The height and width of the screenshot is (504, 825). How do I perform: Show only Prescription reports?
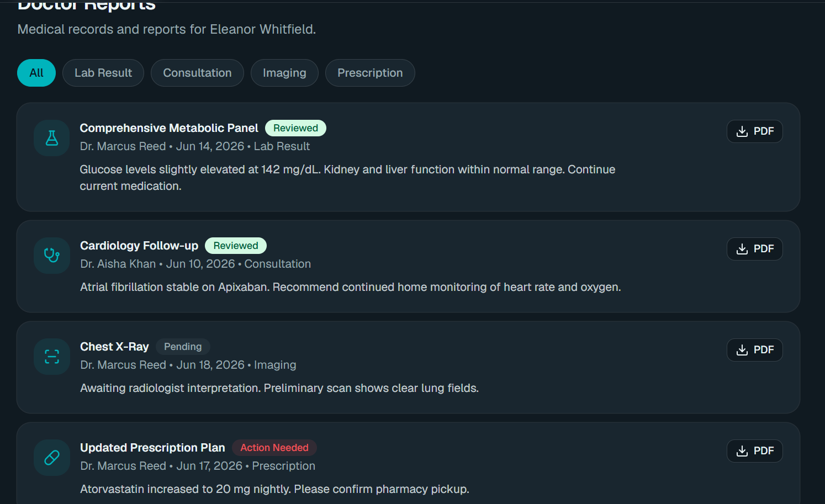pyautogui.click(x=370, y=73)
